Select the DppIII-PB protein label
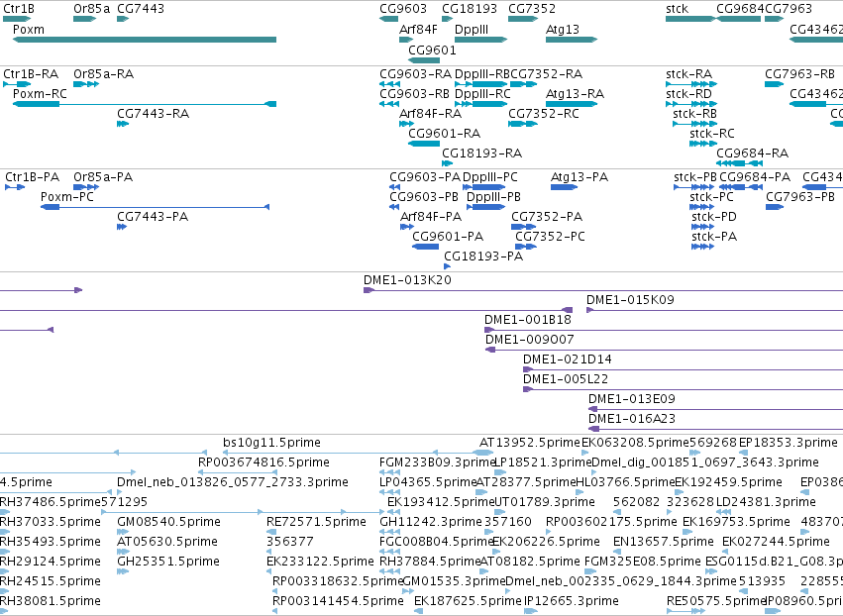843x616 pixels. [x=493, y=197]
